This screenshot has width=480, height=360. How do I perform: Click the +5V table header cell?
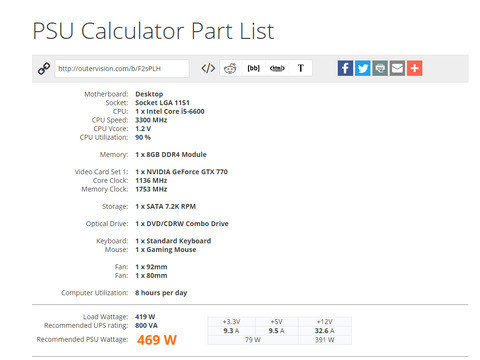pyautogui.click(x=277, y=322)
